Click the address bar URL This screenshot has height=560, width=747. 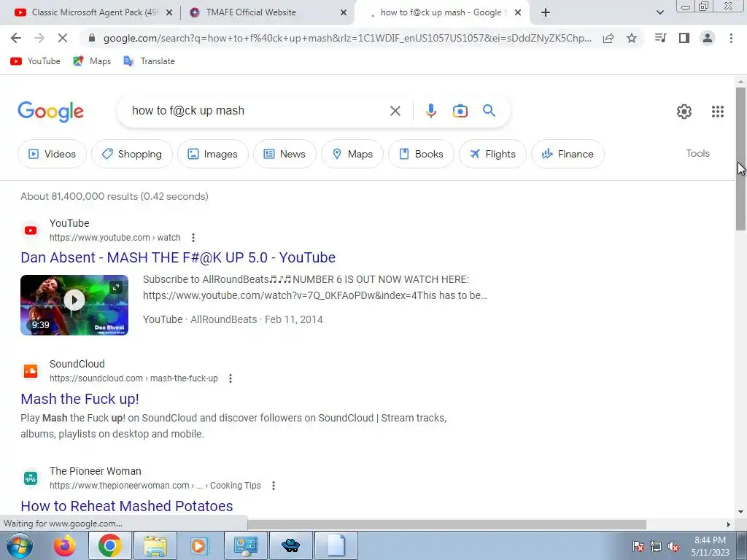[347, 38]
